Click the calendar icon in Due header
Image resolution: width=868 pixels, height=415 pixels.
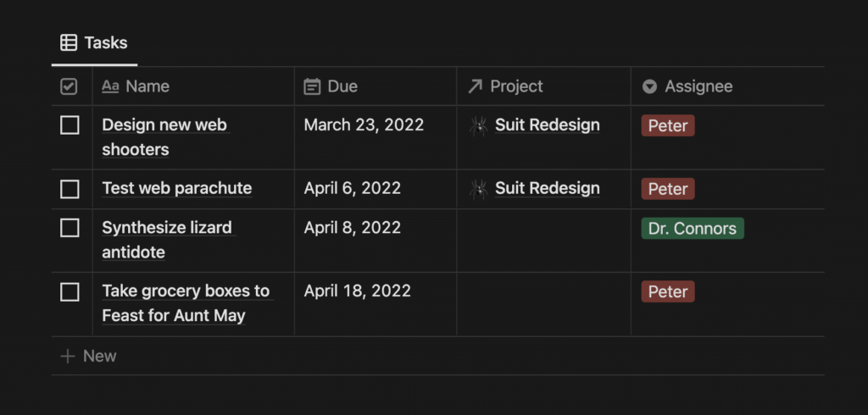[312, 86]
